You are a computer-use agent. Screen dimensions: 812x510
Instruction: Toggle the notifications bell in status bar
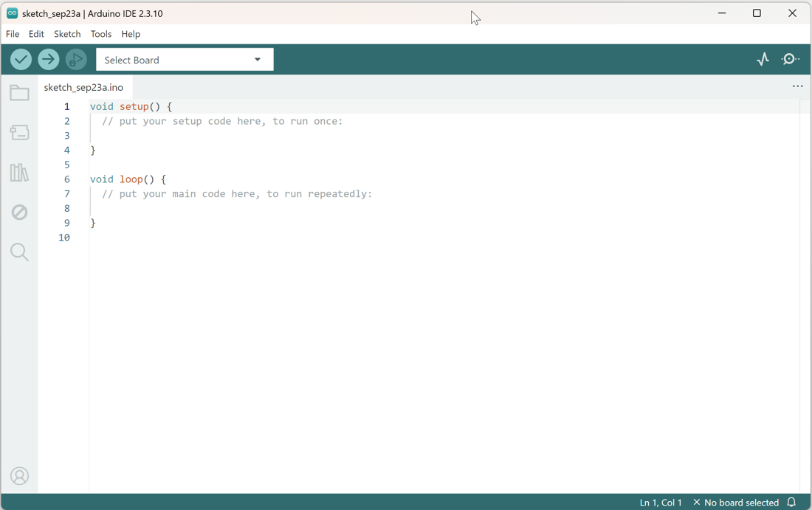click(x=791, y=502)
